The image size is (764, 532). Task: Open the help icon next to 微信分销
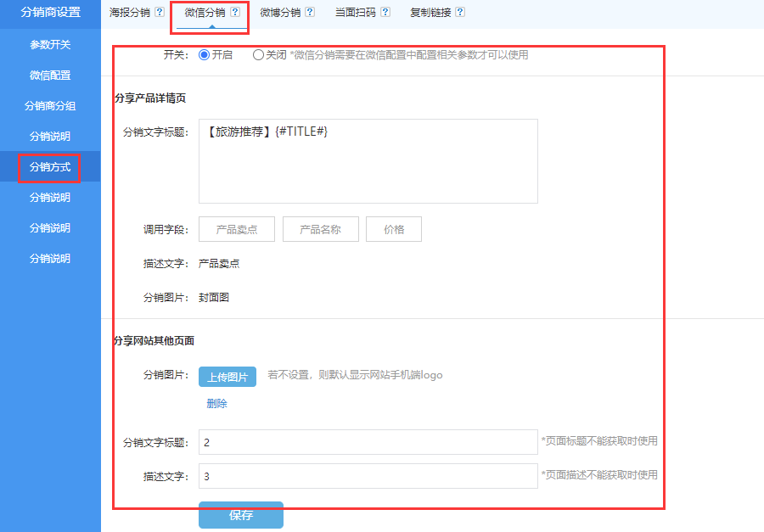pos(235,13)
